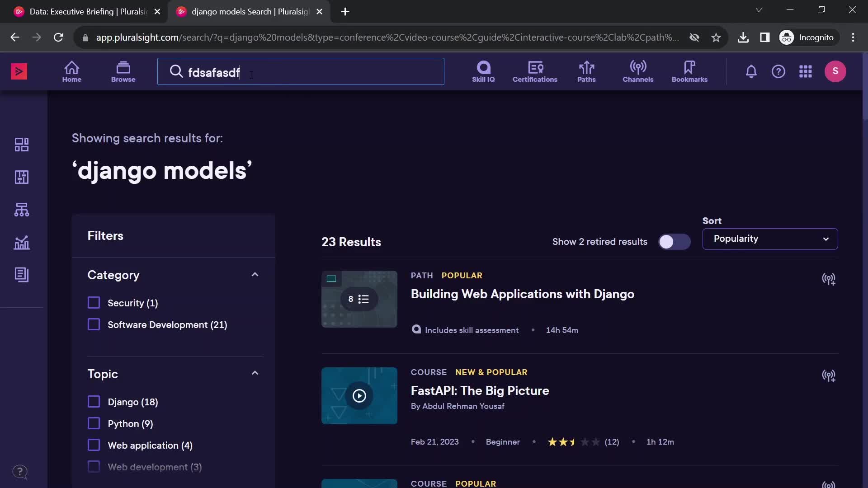Screen dimensions: 868x488
Task: Close Data: Executive Briefing tab
Action: [x=157, y=12]
